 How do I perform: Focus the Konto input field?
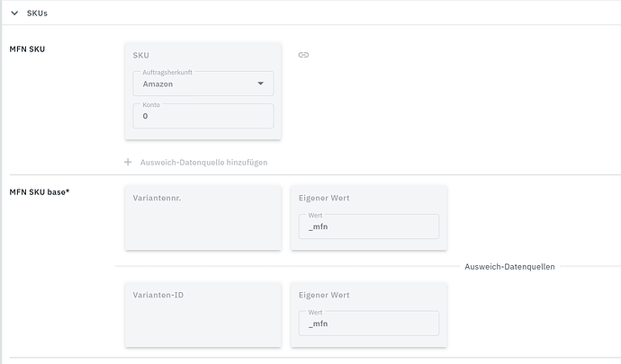coord(202,117)
